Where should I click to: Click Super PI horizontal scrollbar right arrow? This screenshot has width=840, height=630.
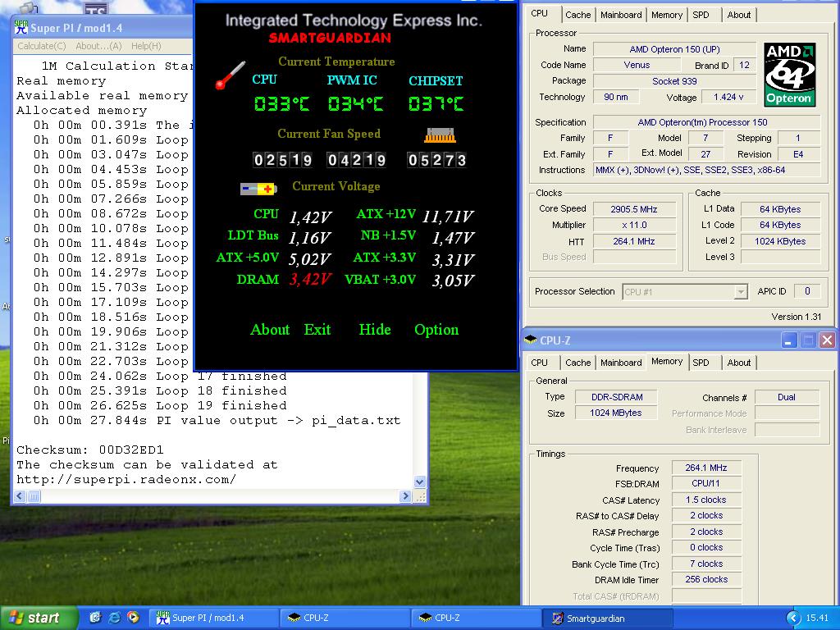[x=405, y=496]
